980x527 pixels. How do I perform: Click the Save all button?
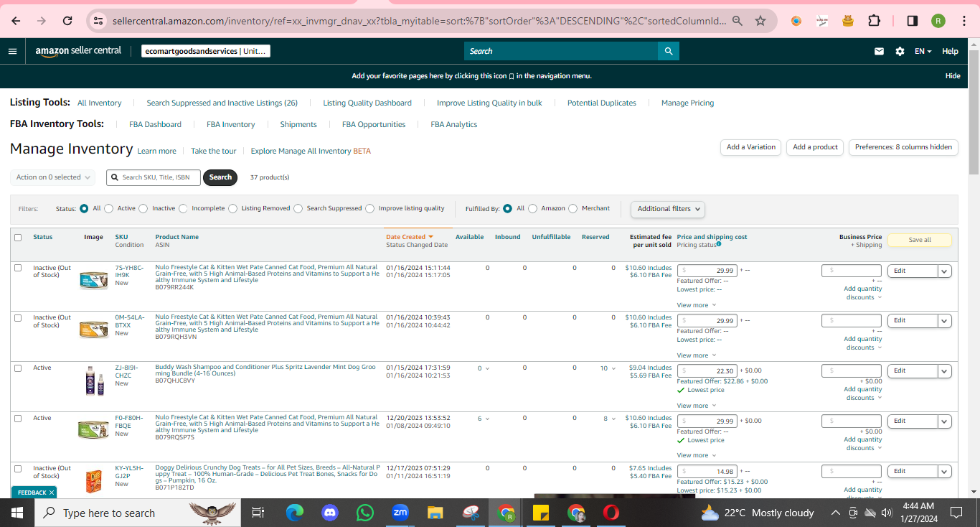[x=920, y=240]
